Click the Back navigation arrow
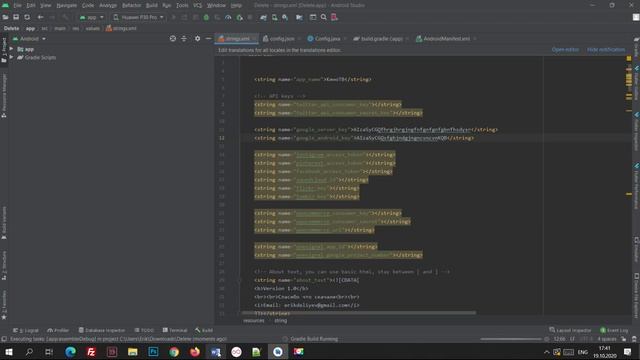This screenshot has height=360, width=640. [x=40, y=17]
